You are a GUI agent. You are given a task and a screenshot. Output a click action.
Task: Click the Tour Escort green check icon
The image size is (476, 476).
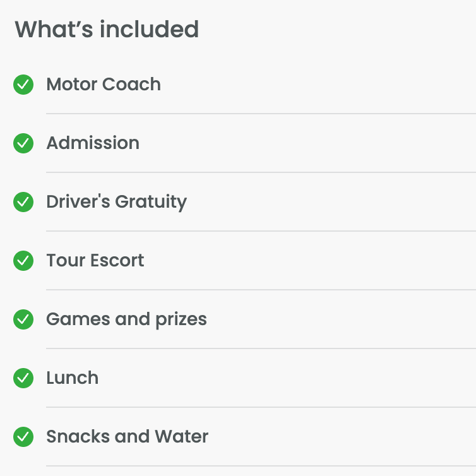23,261
